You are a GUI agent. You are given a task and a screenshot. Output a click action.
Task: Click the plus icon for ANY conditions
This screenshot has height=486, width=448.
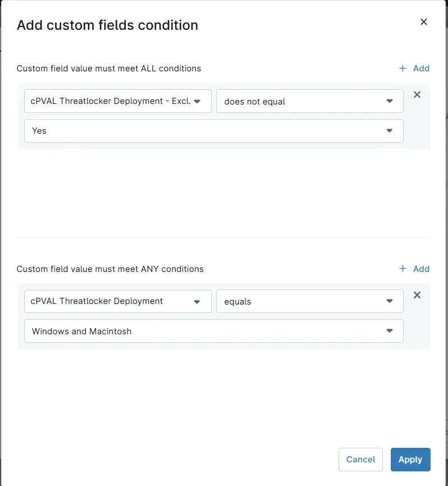[x=403, y=269]
